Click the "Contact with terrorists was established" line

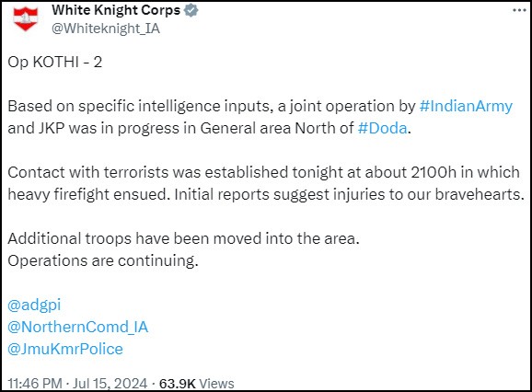(263, 172)
